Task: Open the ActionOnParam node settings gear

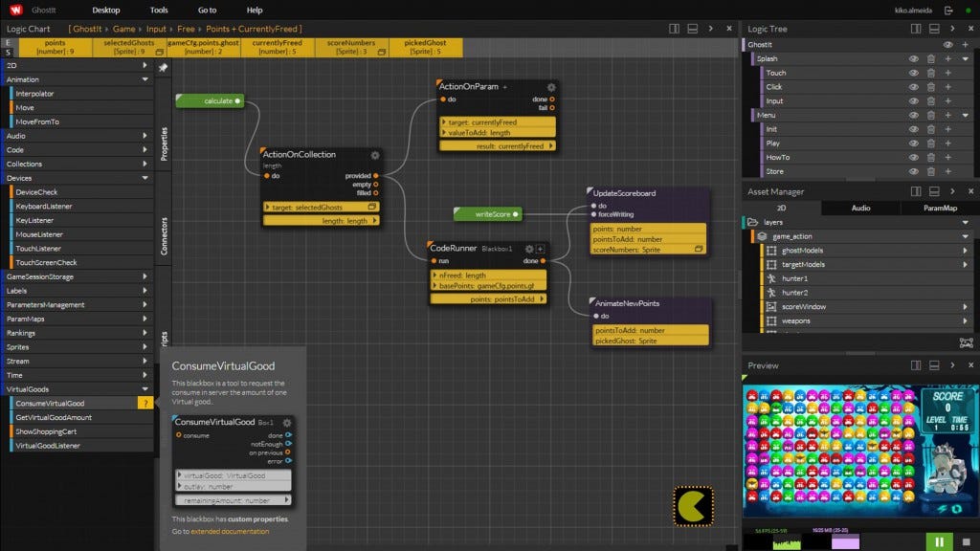Action: pos(551,87)
